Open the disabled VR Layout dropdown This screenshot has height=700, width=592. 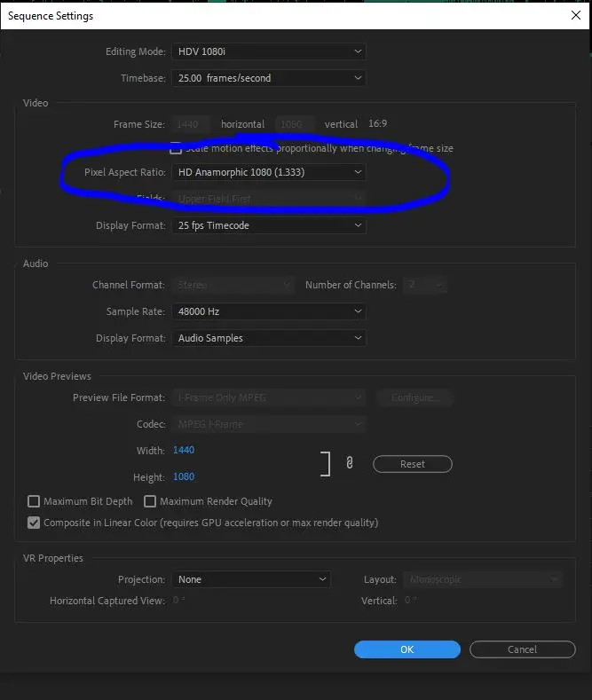483,579
